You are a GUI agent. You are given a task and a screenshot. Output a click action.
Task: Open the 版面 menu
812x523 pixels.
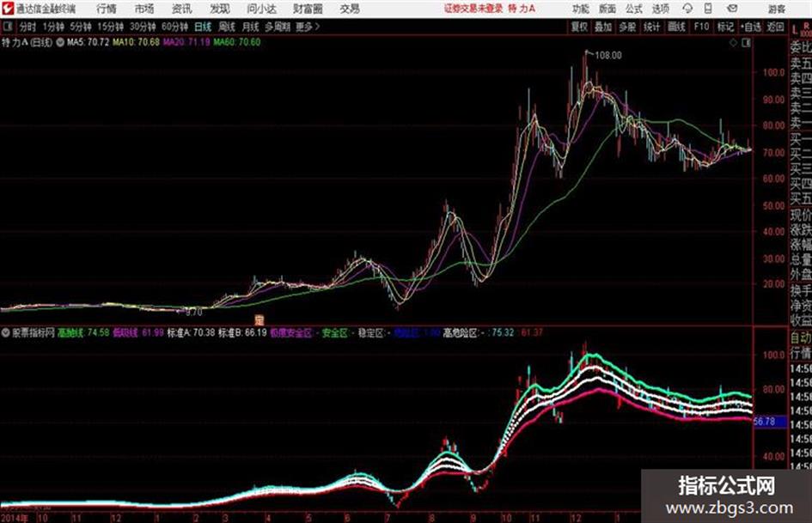(607, 9)
